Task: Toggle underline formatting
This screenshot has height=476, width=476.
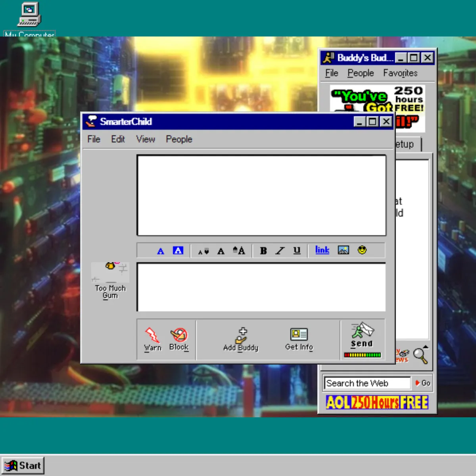Action: tap(297, 250)
